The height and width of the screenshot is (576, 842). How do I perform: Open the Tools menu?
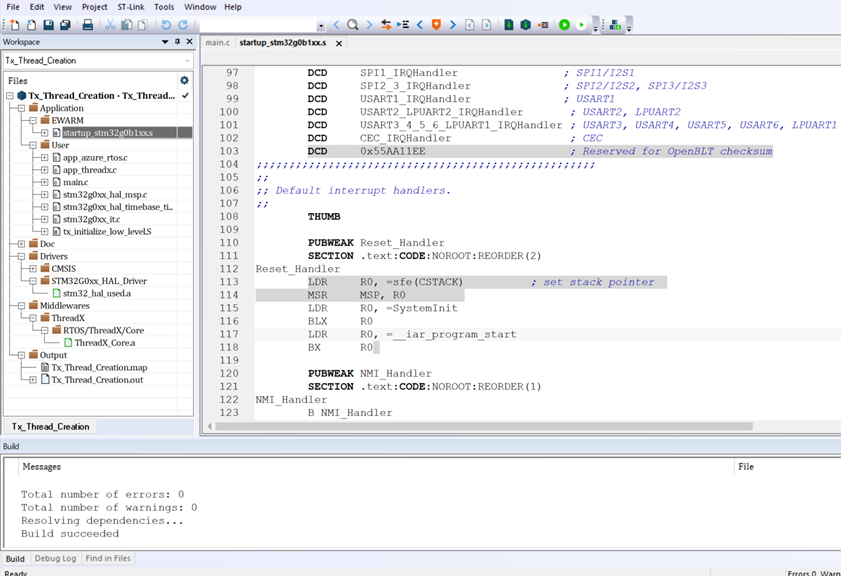(x=164, y=7)
